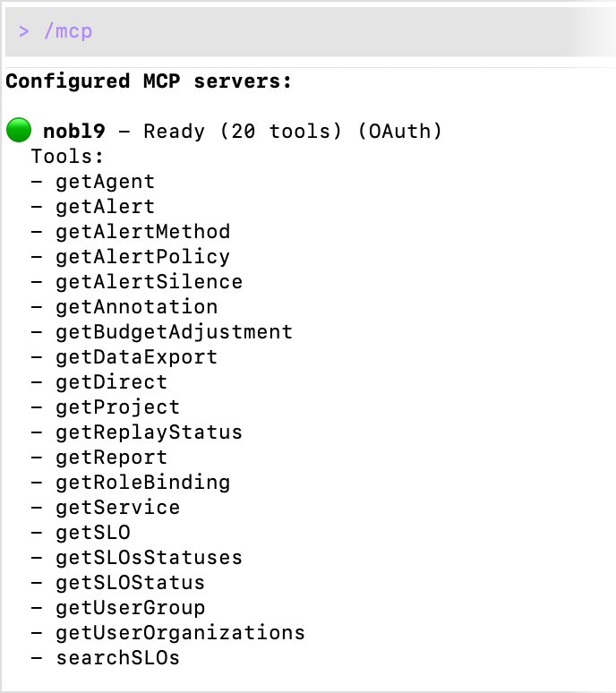Select the getReport tool entry
Viewport: 616px width, 693px height.
[111, 458]
